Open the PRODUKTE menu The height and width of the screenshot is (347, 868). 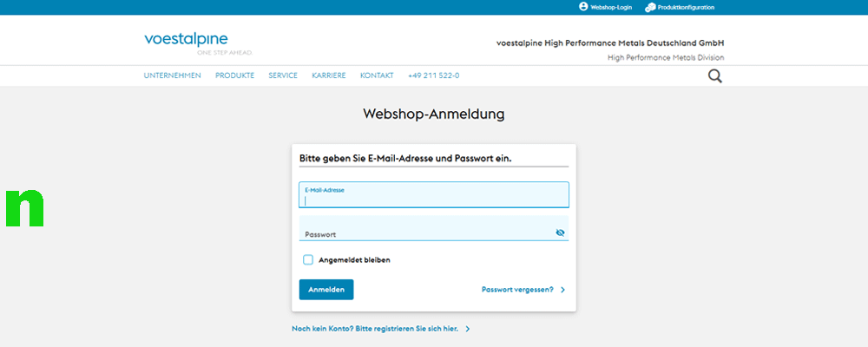[234, 75]
